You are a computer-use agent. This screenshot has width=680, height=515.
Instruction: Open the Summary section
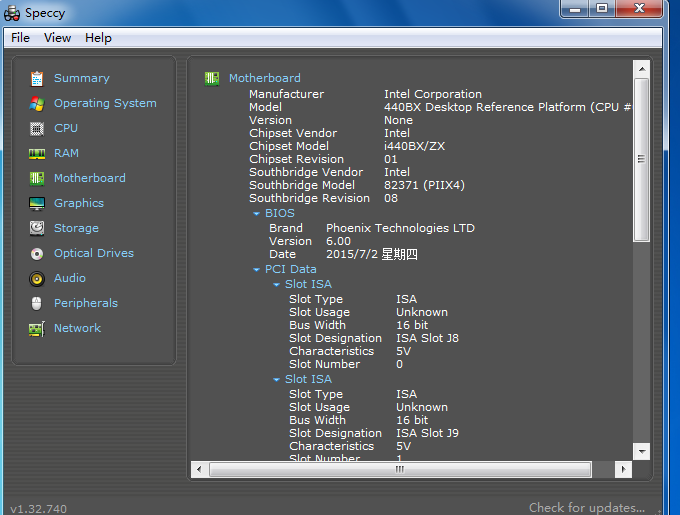(82, 78)
